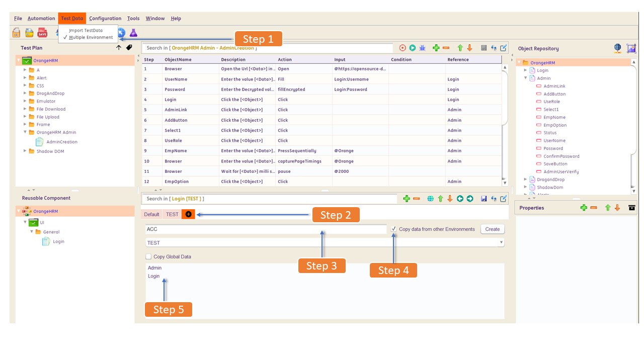Click the Search in Login TEST field
The width and height of the screenshot is (644, 362).
click(x=270, y=199)
